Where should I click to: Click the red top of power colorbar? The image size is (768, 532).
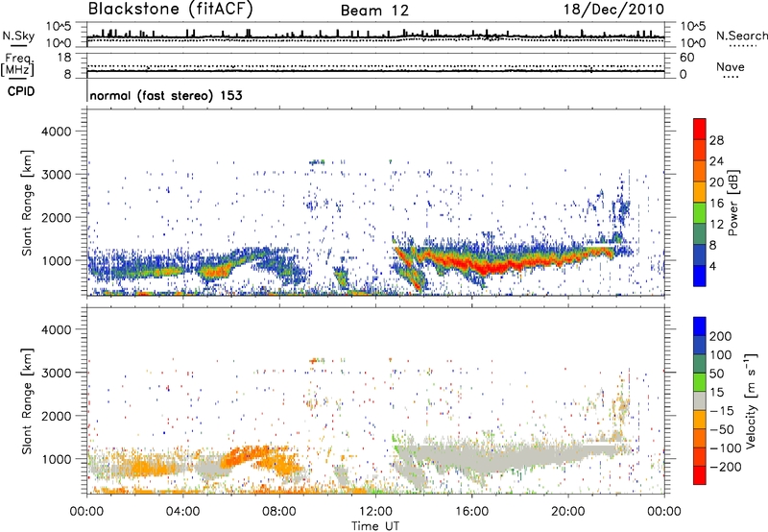coord(700,129)
